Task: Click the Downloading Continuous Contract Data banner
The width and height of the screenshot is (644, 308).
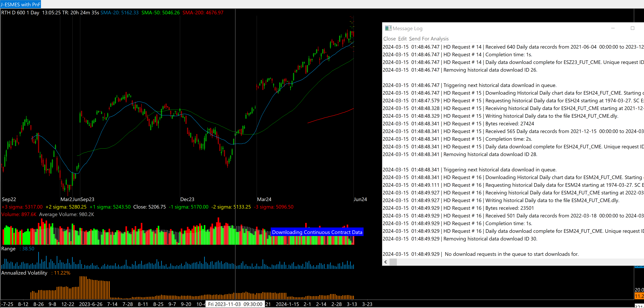Action: 317,232
